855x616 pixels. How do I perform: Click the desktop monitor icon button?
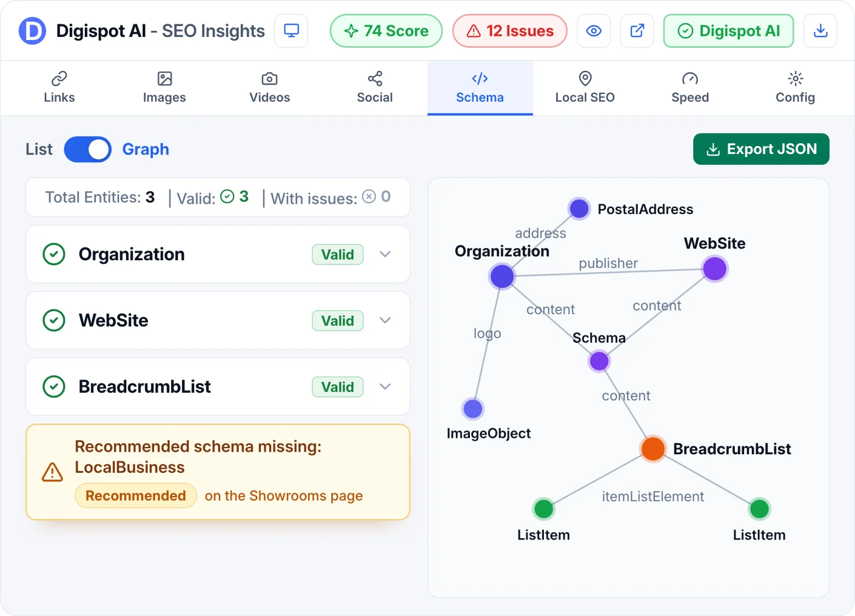[x=291, y=31]
